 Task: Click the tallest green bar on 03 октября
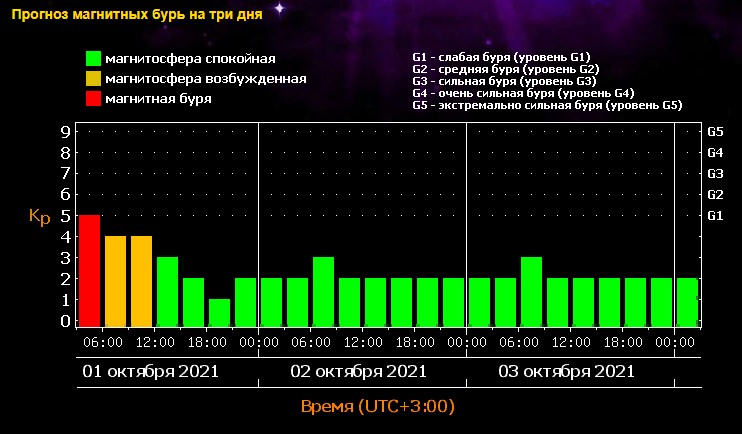[532, 291]
